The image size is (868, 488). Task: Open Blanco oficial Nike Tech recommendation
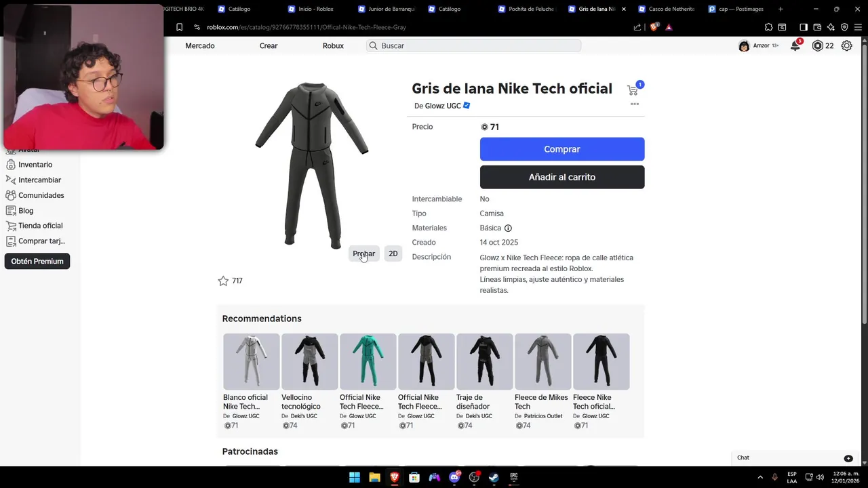[251, 381]
